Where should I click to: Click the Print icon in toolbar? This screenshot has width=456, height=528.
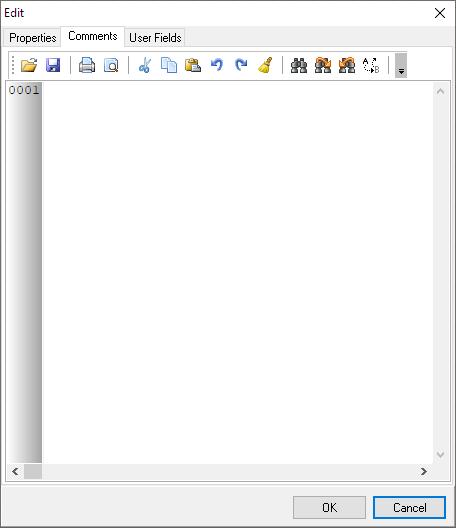87,65
